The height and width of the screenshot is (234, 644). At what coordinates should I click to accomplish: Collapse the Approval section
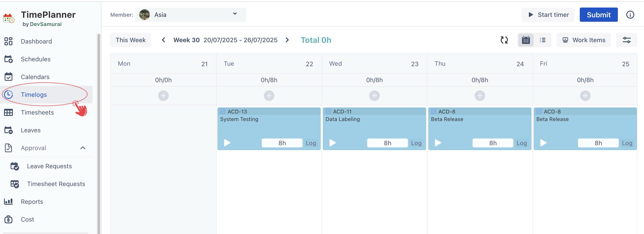coord(83,148)
